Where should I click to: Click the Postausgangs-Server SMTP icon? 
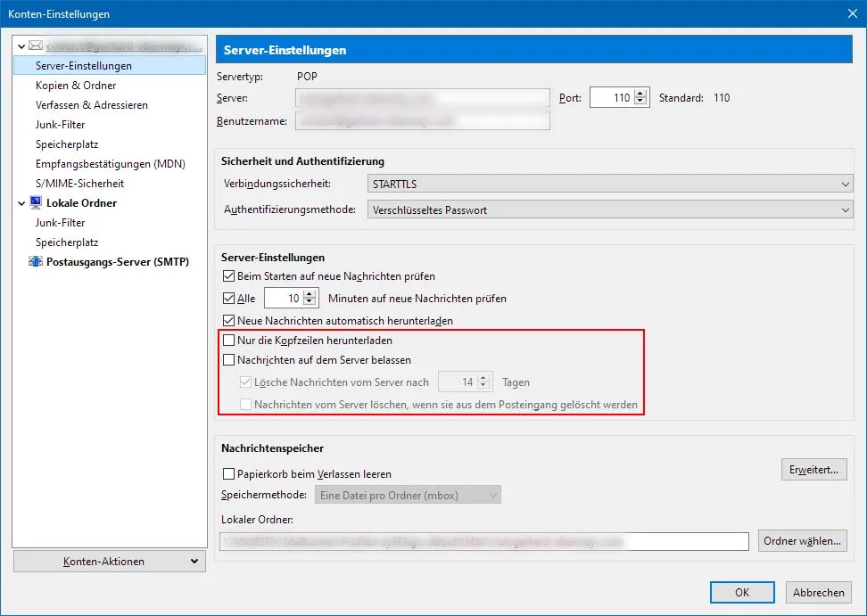pyautogui.click(x=36, y=261)
